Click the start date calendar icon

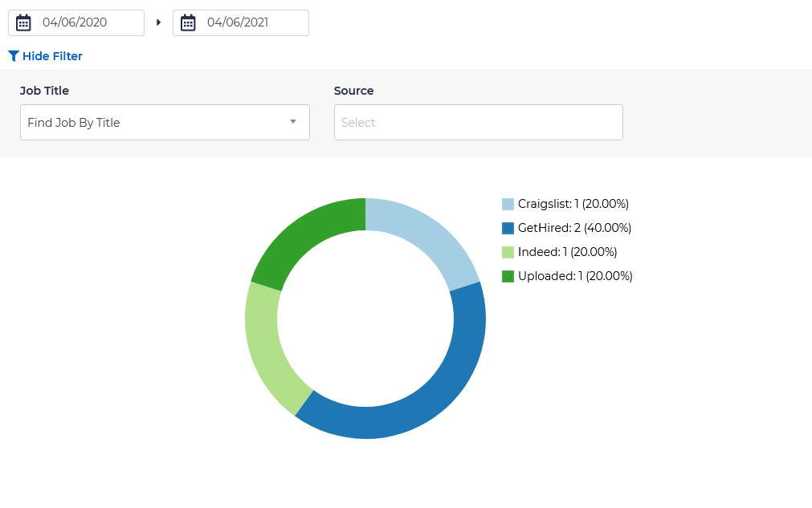pyautogui.click(x=24, y=22)
